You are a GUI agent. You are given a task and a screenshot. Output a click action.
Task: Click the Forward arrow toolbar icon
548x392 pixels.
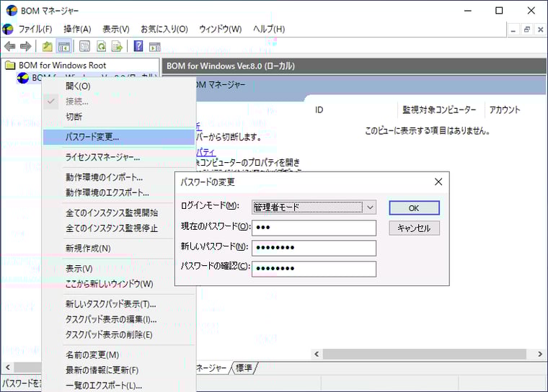(x=25, y=46)
